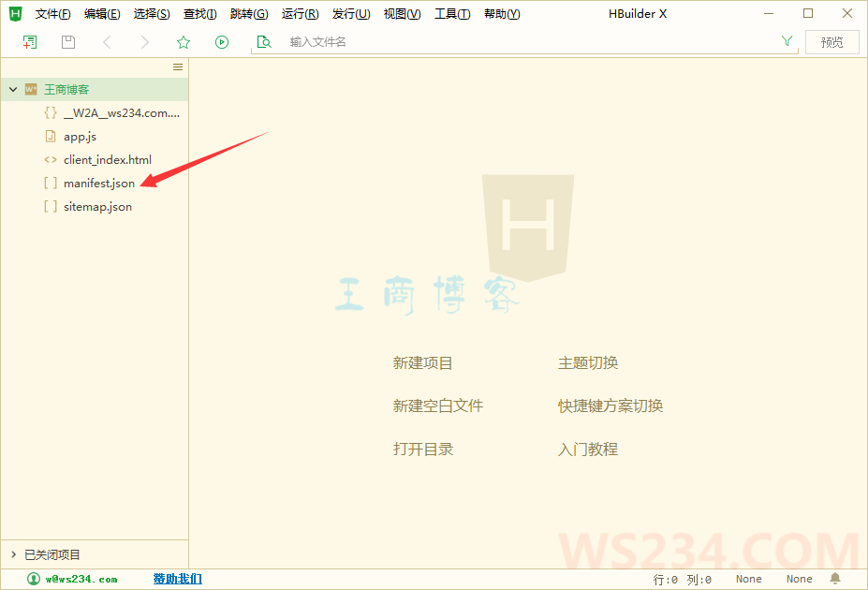
Task: Click the bookmark star icon
Action: click(184, 42)
